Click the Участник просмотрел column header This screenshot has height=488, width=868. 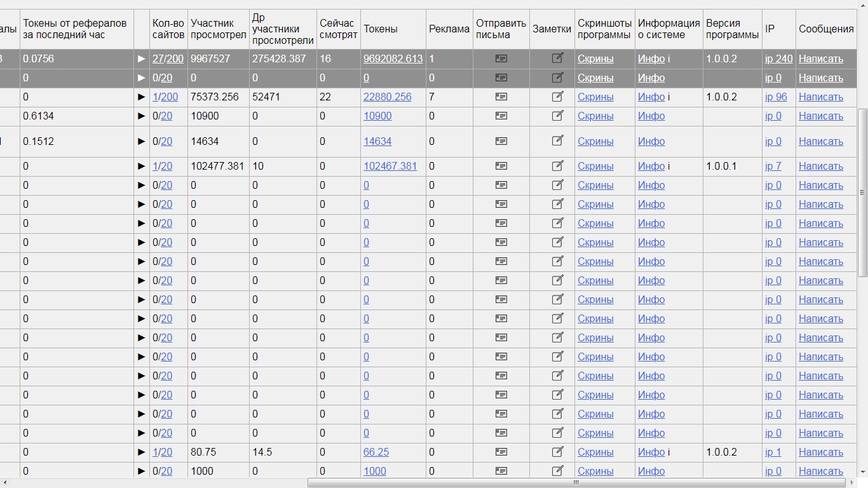coord(219,29)
